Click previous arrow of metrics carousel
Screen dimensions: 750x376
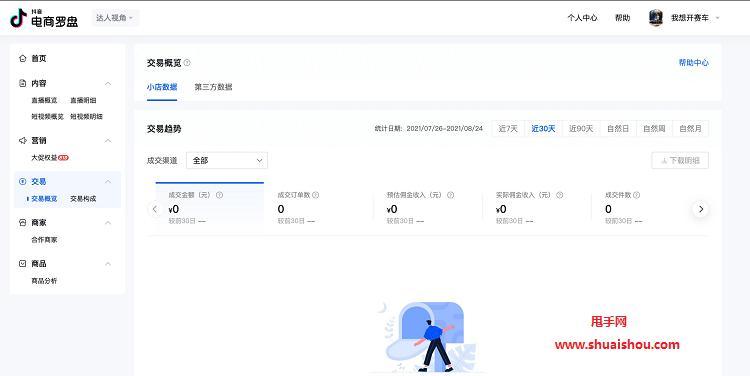[154, 209]
